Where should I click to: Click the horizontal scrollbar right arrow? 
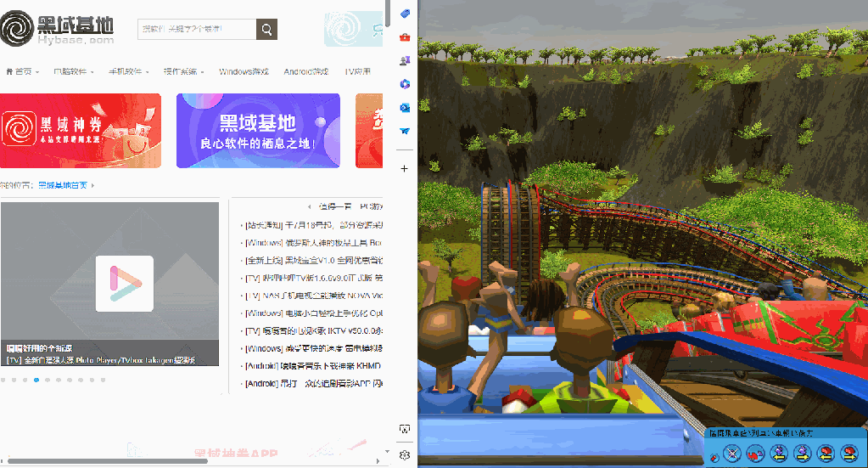pos(378,461)
